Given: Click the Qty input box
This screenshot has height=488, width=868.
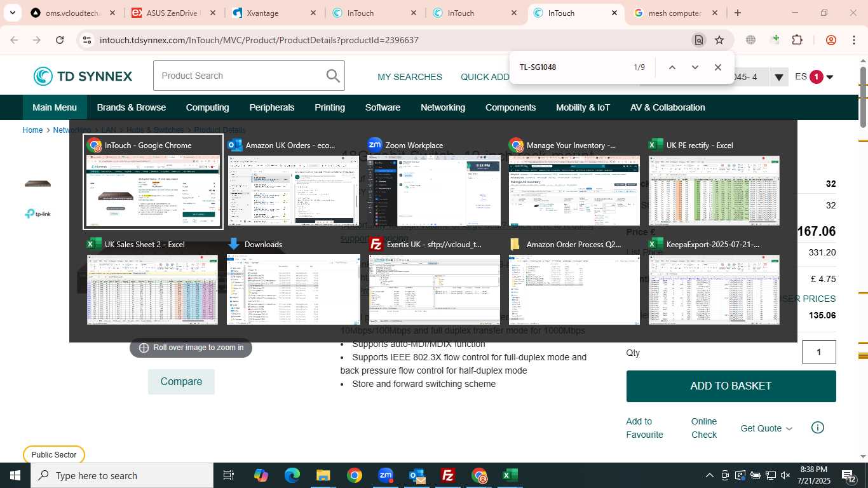Looking at the screenshot, I should 819,352.
